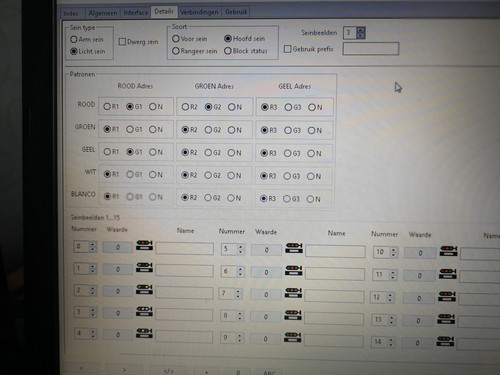Click signal icon beside Nummer 0 row

tap(144, 246)
